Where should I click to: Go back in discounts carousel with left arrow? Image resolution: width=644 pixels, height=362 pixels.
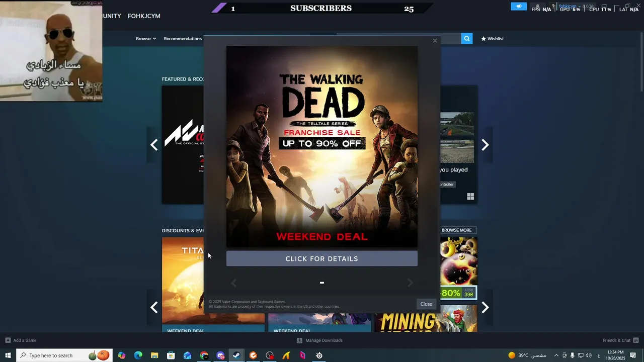pos(154,307)
